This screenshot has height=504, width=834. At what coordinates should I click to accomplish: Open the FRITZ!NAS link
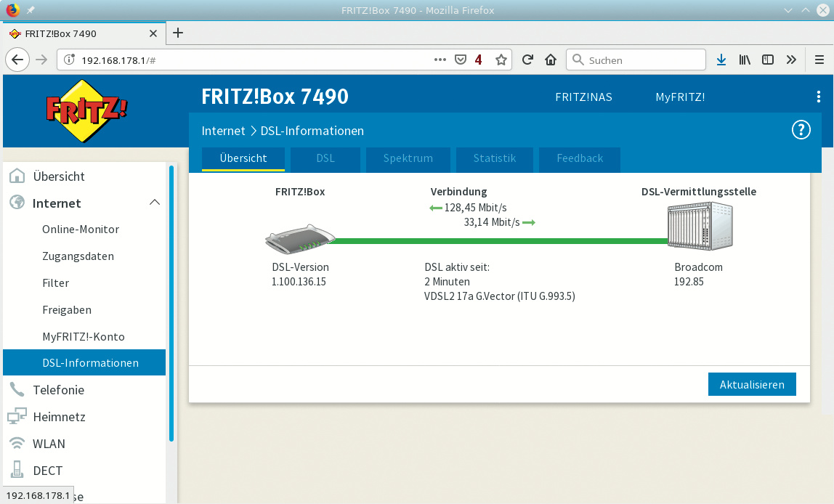pyautogui.click(x=583, y=97)
